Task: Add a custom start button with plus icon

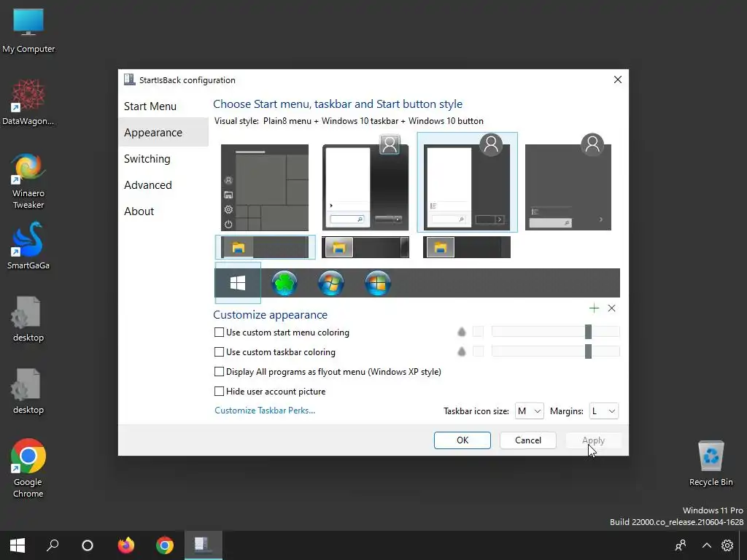Action: (594, 308)
